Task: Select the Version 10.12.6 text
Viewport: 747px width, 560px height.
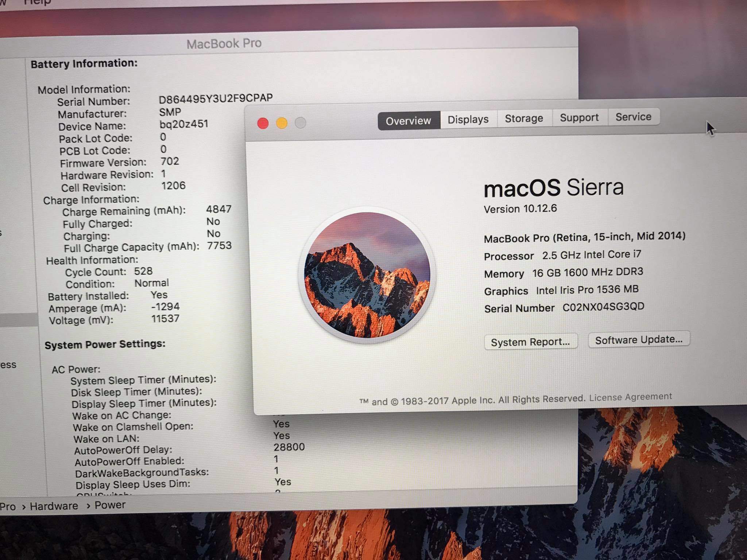Action: tap(520, 209)
